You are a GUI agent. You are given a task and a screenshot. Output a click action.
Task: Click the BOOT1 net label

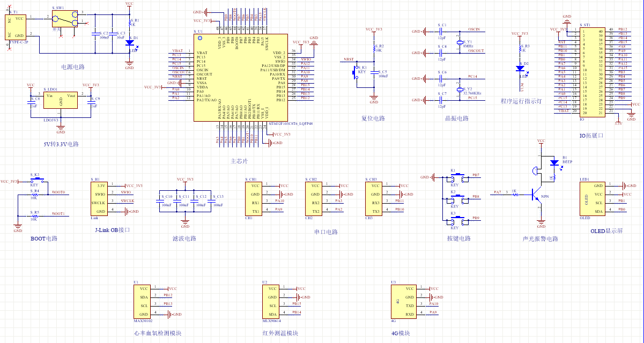pyautogui.click(x=58, y=214)
